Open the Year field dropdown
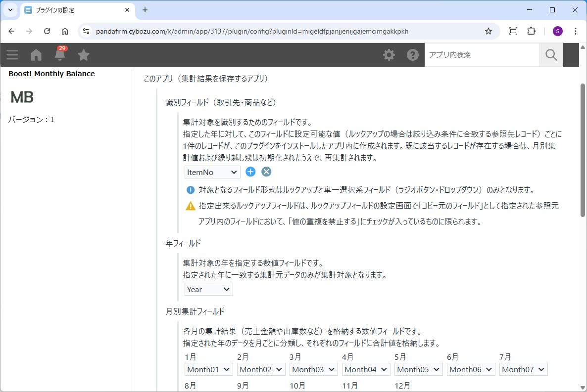The height and width of the screenshot is (392, 587). [208, 289]
